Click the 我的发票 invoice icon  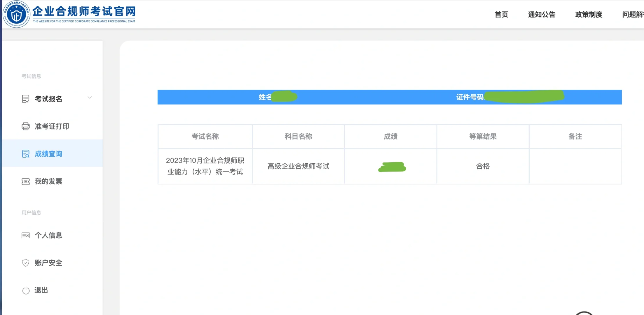point(25,181)
